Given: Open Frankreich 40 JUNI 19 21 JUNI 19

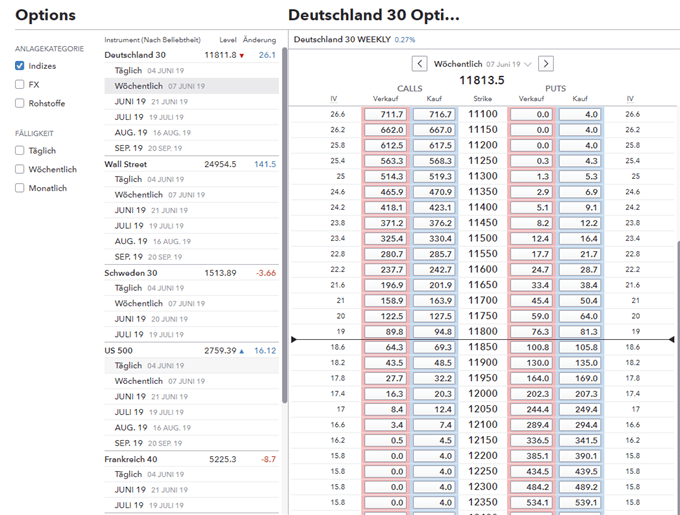Looking at the screenshot, I should click(x=191, y=490).
